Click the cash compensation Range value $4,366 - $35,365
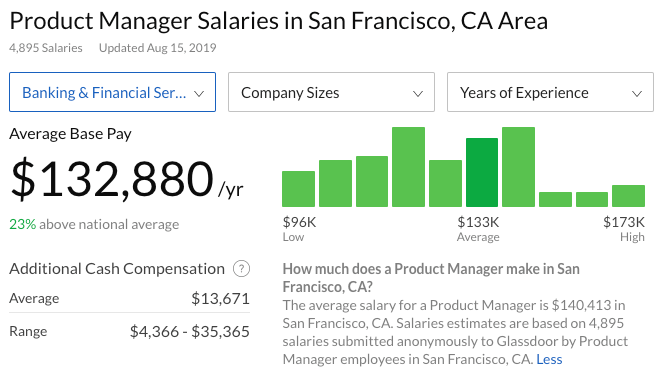 coord(189,332)
